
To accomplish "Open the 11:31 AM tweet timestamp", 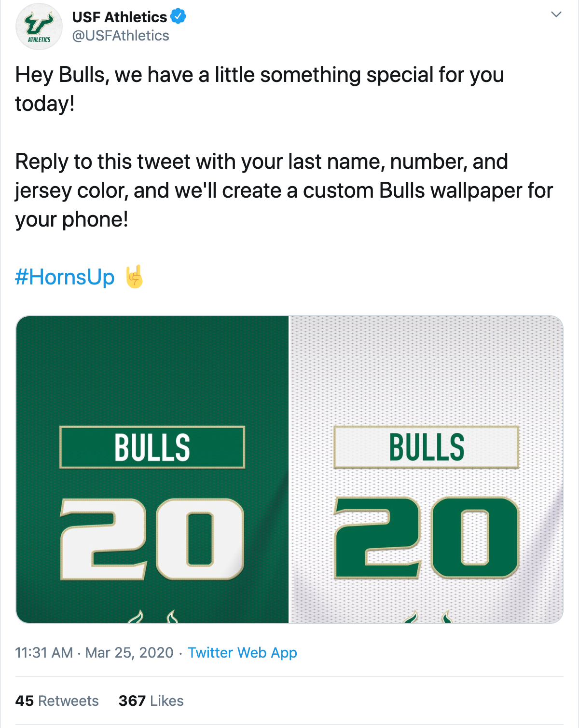I will (44, 652).
